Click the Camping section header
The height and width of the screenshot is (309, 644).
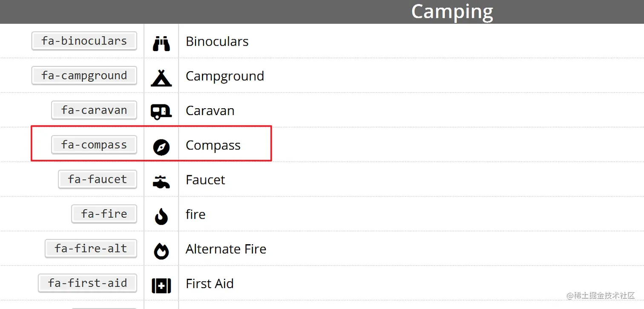tap(452, 12)
